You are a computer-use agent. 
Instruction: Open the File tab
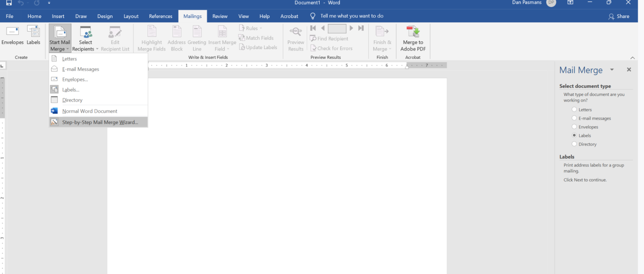(x=10, y=16)
